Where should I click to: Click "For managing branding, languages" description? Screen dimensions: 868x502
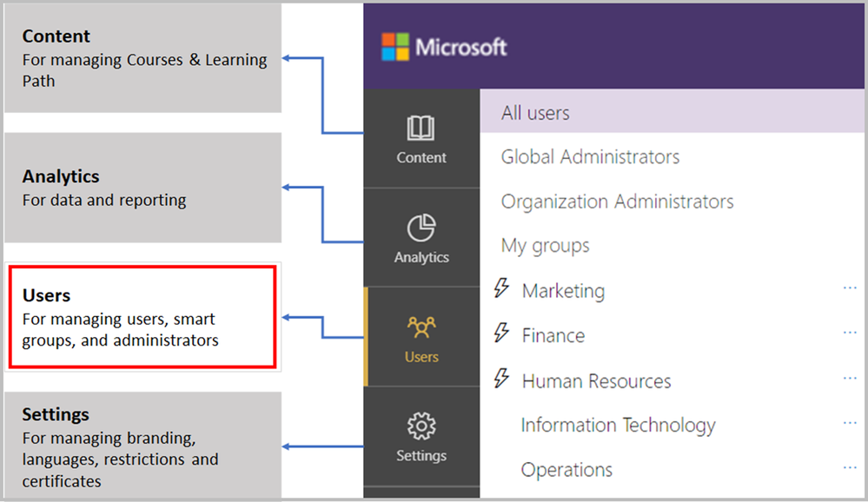[120, 459]
